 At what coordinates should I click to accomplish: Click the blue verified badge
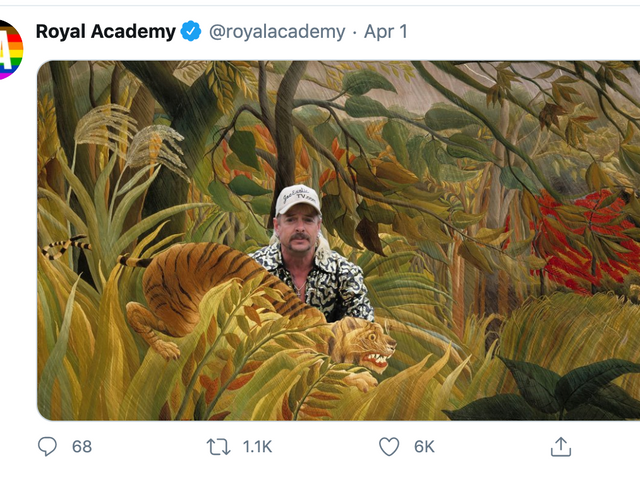(x=191, y=31)
